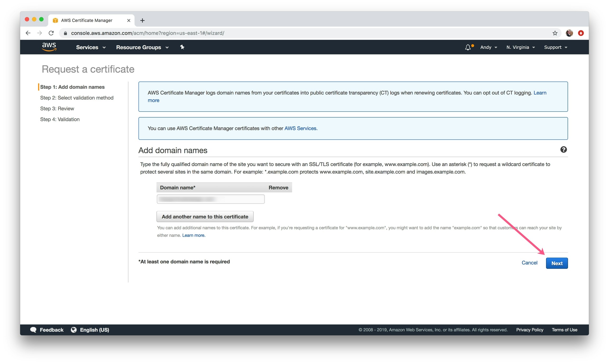Expand the Resource Groups dropdown
609x364 pixels.
[142, 47]
